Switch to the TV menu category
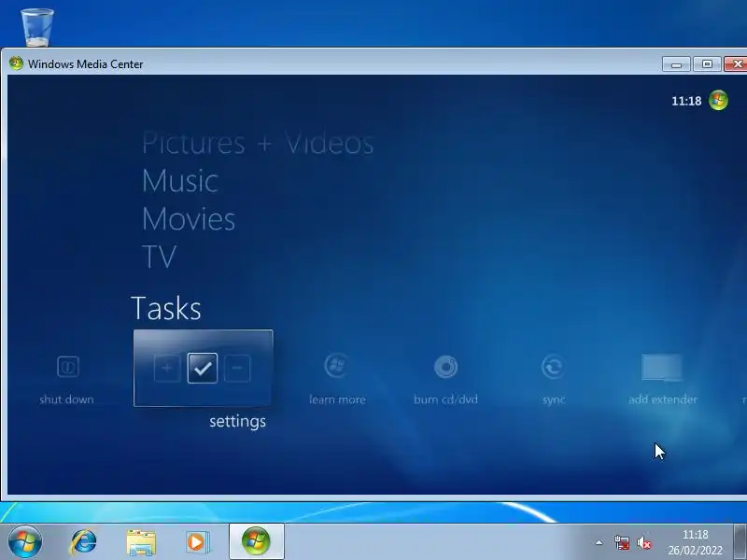The height and width of the screenshot is (560, 747). [x=159, y=257]
